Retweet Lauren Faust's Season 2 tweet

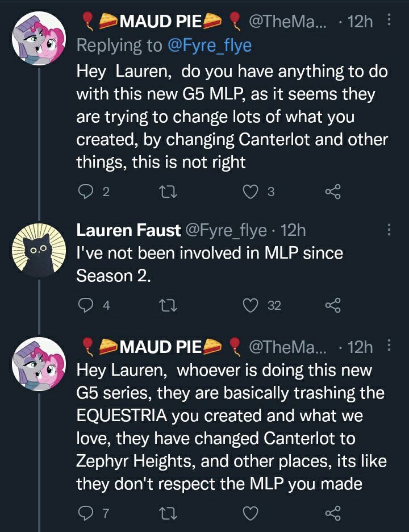pos(167,305)
